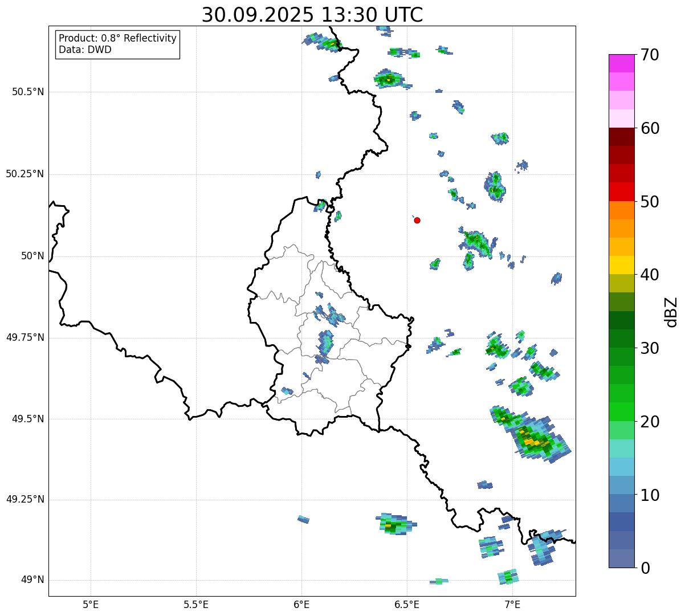685x616 pixels.
Task: Click the "49°N" latitude tick label
Action: [32, 580]
